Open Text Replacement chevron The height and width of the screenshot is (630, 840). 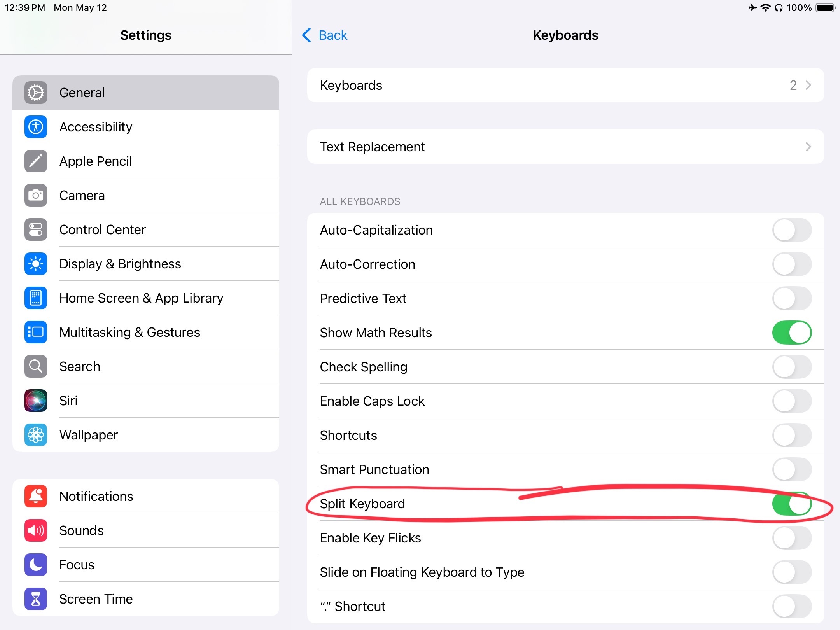coord(808,147)
